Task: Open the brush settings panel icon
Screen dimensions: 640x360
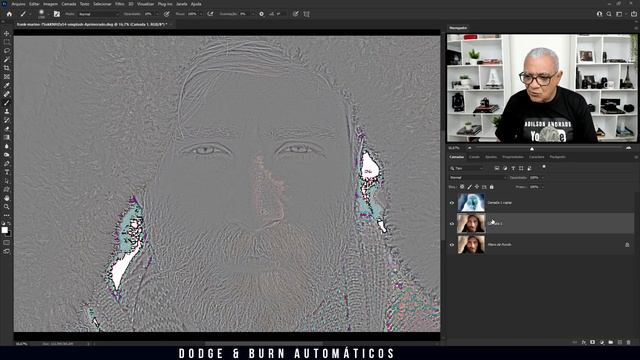Action: click(57, 14)
